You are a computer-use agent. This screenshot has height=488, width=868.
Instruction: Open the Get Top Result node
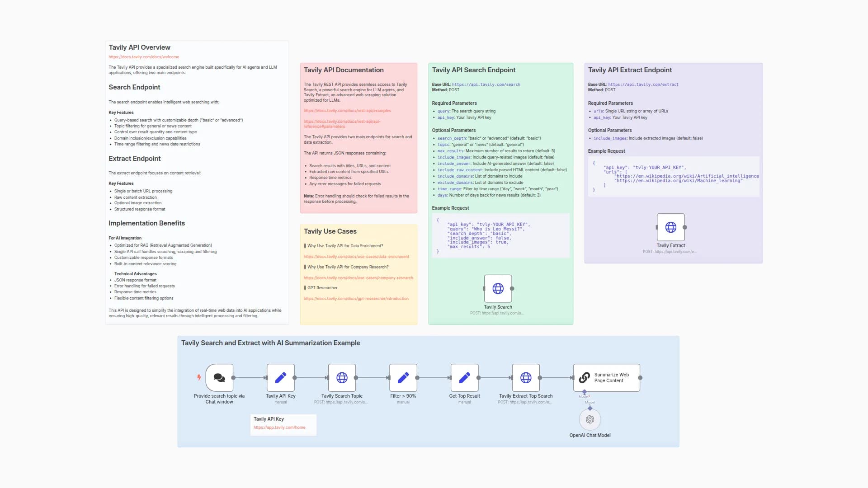[465, 378]
